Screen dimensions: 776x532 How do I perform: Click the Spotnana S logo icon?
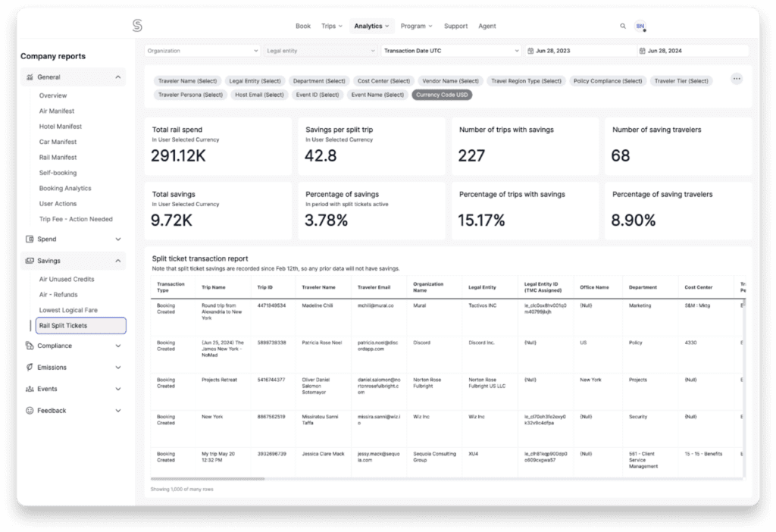[x=137, y=26]
